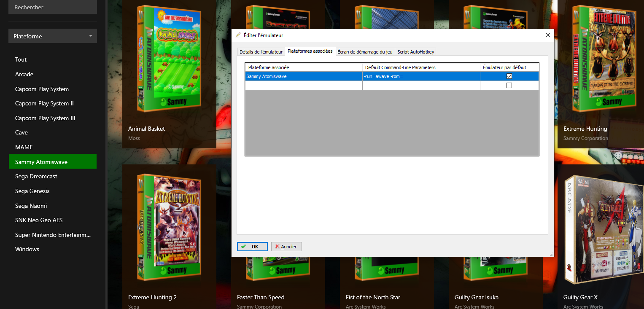Image resolution: width=644 pixels, height=309 pixels.
Task: Click the Guilty Gear Isuka game title
Action: (x=477, y=297)
